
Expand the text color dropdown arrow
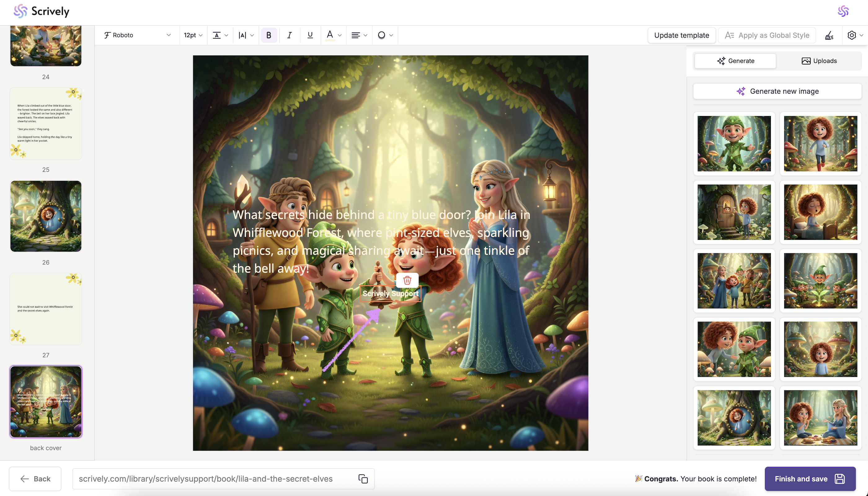pyautogui.click(x=340, y=35)
